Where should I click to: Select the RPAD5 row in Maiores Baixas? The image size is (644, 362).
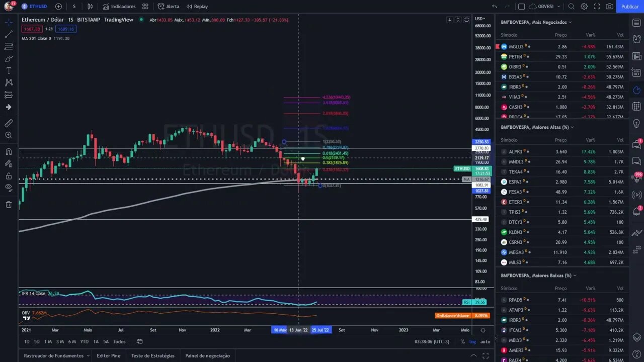[x=562, y=300]
